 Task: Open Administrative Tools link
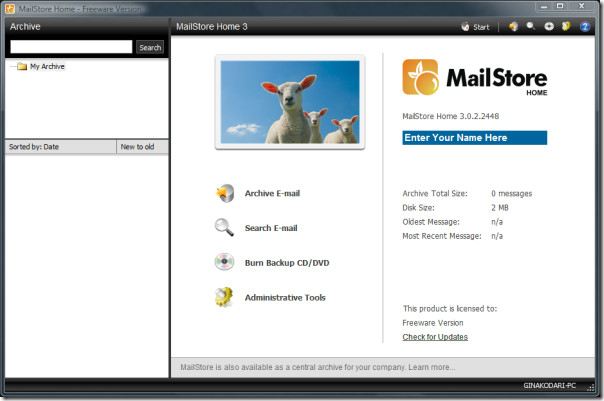(x=285, y=297)
